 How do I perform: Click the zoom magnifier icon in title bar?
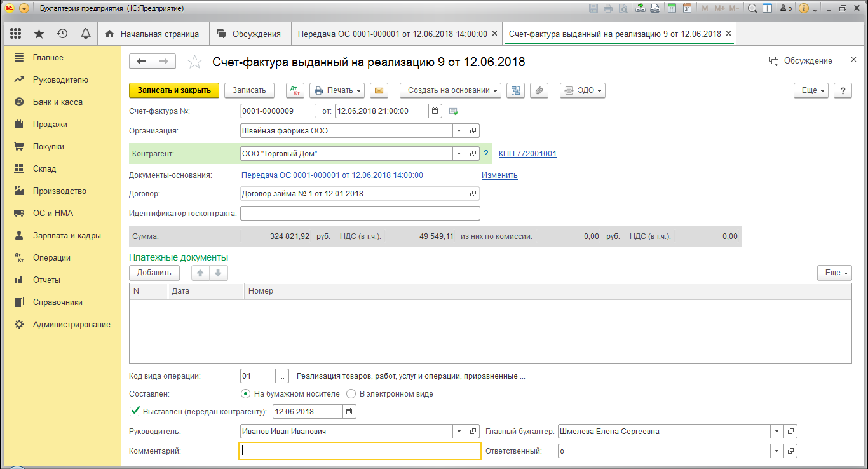(752, 8)
